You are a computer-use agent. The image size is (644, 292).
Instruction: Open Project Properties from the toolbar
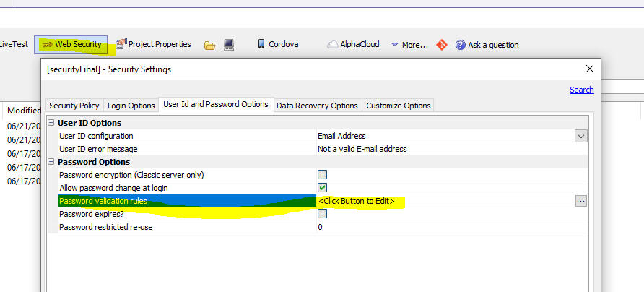(x=153, y=44)
